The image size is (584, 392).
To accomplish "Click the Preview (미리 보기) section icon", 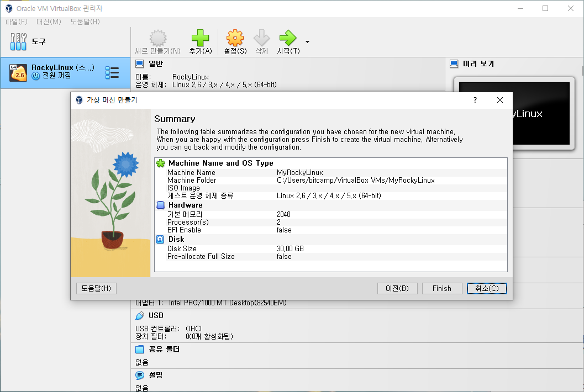I will (454, 63).
